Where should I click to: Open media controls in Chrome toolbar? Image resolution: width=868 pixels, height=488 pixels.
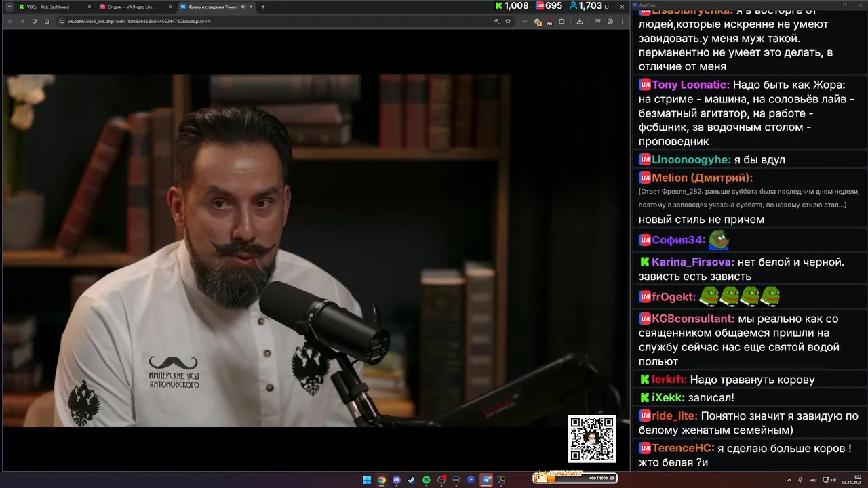coord(598,21)
